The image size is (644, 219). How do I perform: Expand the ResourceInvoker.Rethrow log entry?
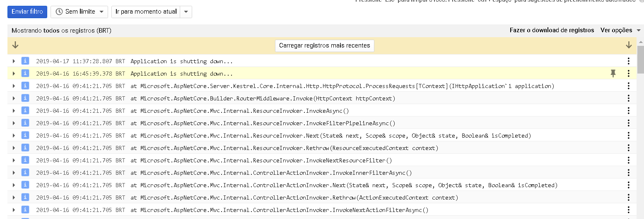14,148
